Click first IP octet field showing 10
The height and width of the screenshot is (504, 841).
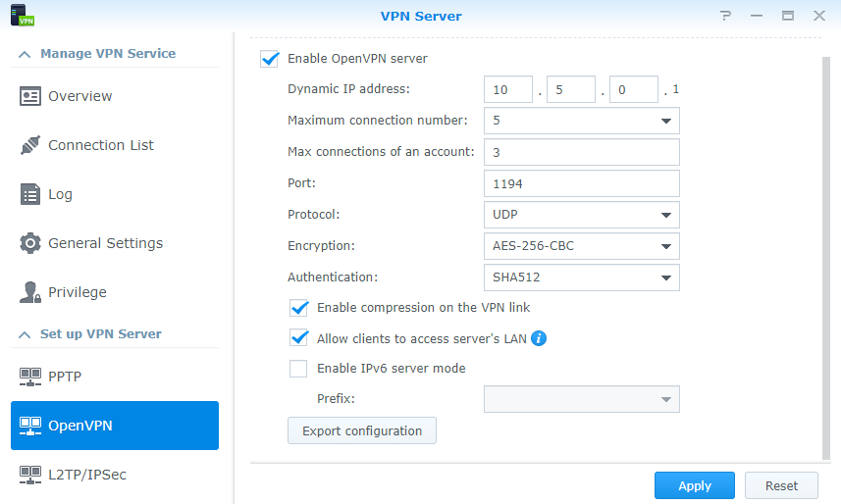(x=508, y=89)
